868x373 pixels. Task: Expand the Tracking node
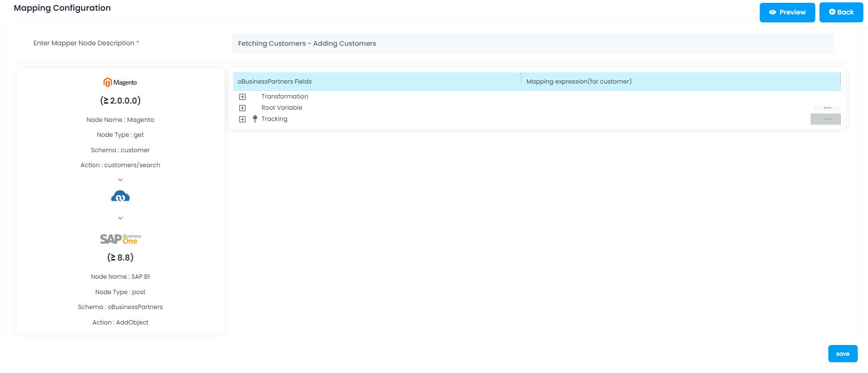click(x=242, y=119)
